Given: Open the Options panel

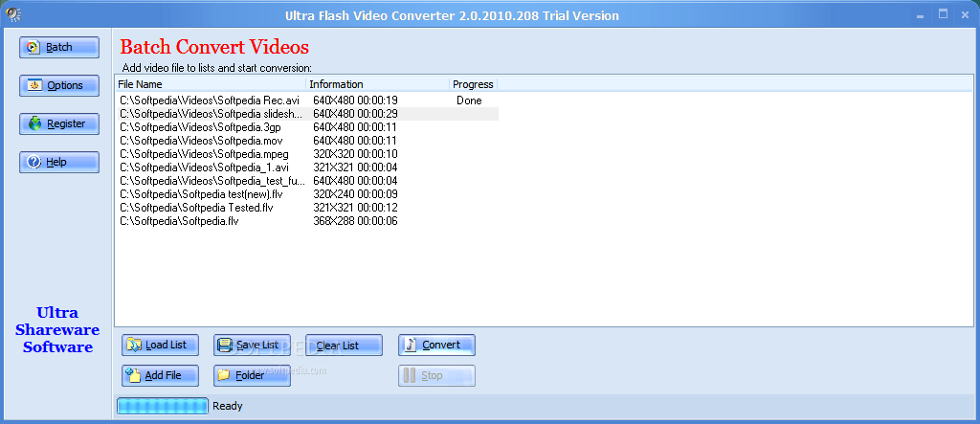Looking at the screenshot, I should pyautogui.click(x=59, y=86).
